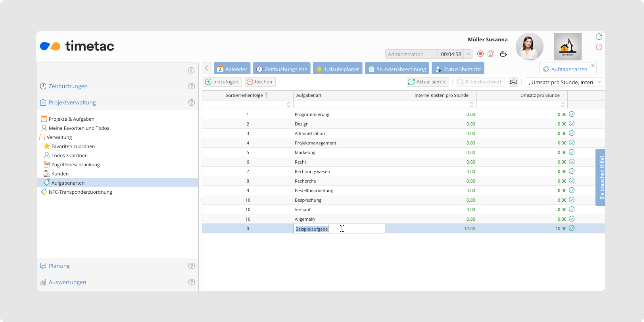Expand the Administration task timer dropdown
Image resolution: width=644 pixels, height=322 pixels.
[468, 54]
